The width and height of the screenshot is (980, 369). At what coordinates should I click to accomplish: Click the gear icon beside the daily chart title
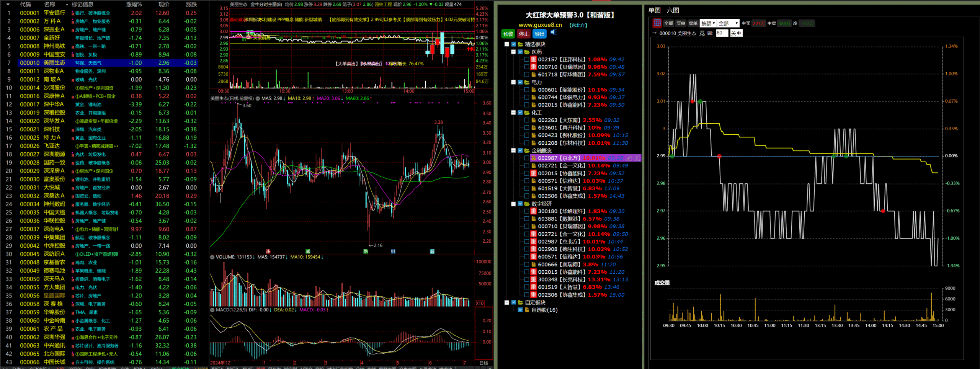pos(258,99)
